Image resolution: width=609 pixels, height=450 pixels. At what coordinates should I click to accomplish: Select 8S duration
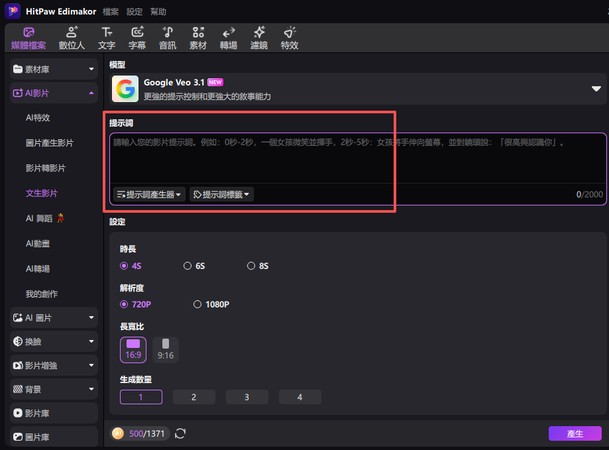point(258,266)
